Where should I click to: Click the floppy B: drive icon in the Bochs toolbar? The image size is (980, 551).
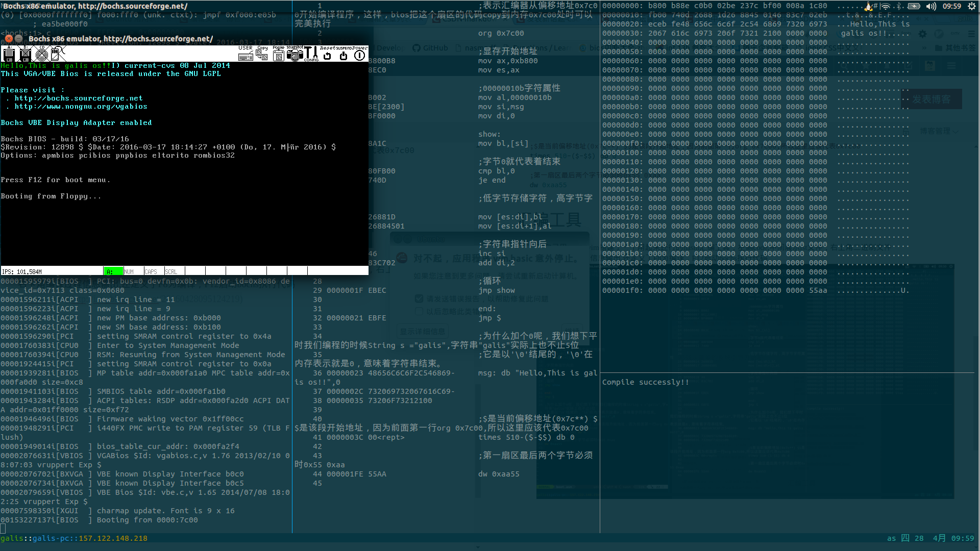[25, 54]
